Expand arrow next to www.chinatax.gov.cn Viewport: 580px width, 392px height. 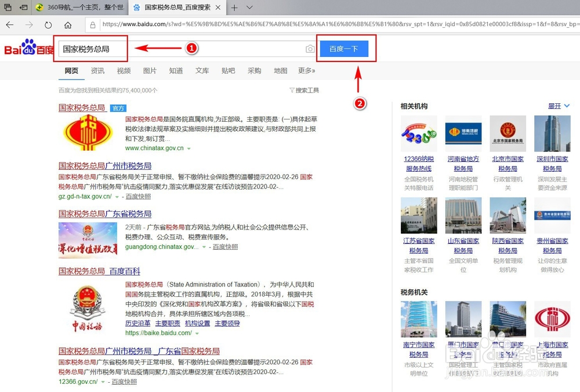point(188,148)
